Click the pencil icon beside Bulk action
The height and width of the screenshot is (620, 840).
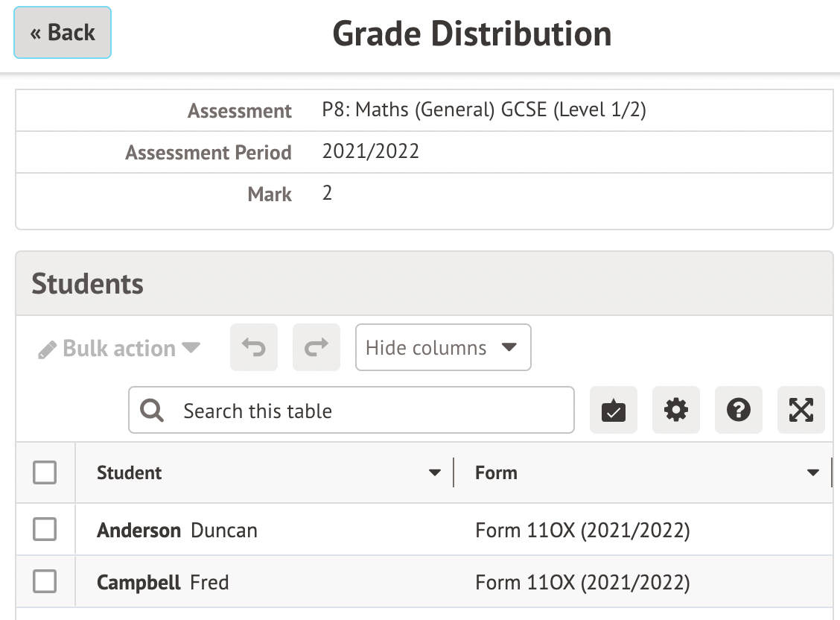[47, 349]
